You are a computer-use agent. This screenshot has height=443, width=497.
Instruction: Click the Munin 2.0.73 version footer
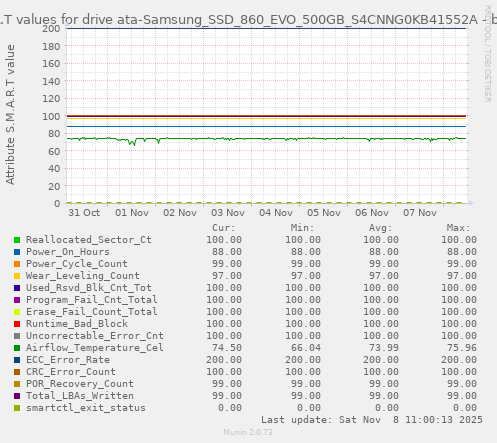pos(248,432)
